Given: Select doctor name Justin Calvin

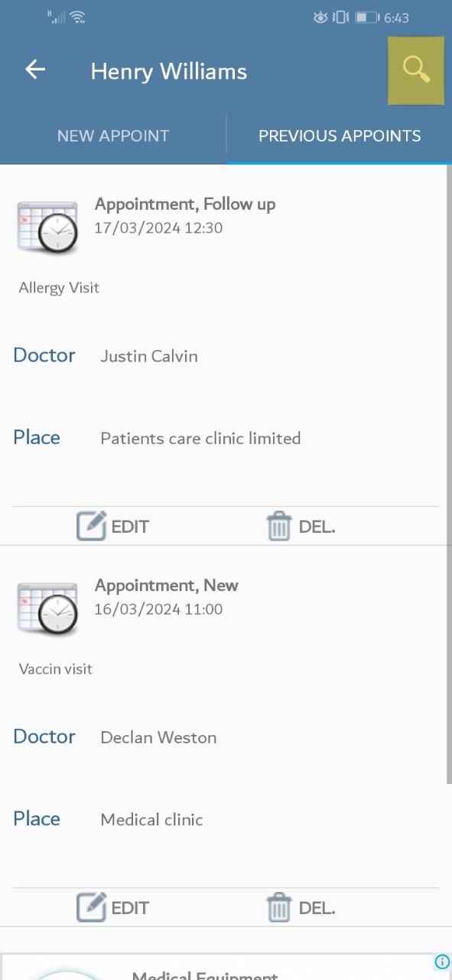Looking at the screenshot, I should point(149,356).
